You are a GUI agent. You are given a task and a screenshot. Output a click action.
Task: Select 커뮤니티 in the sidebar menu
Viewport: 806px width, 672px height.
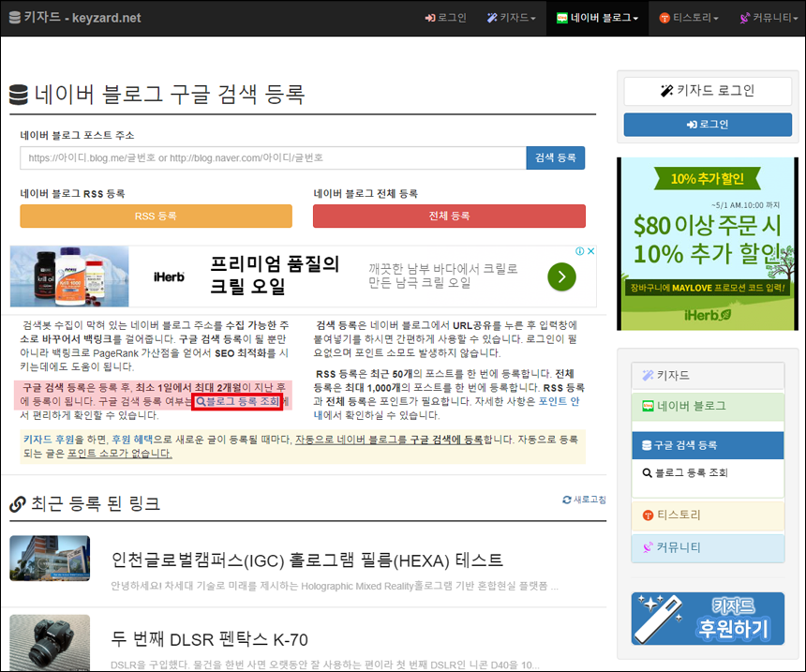pos(708,547)
